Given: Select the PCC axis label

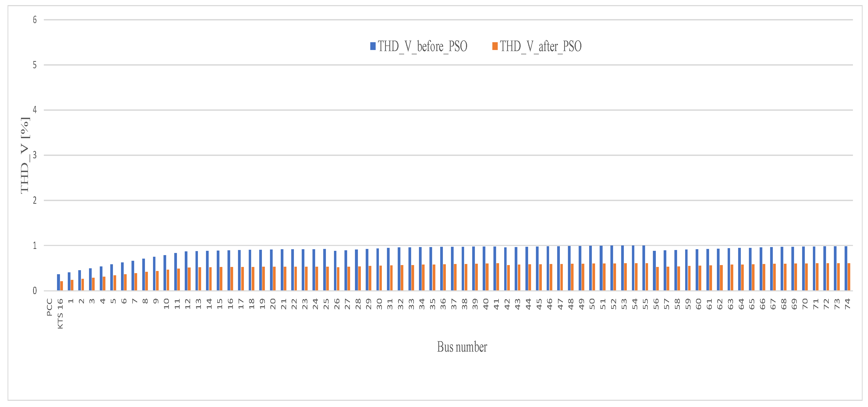Looking at the screenshot, I should point(49,307).
